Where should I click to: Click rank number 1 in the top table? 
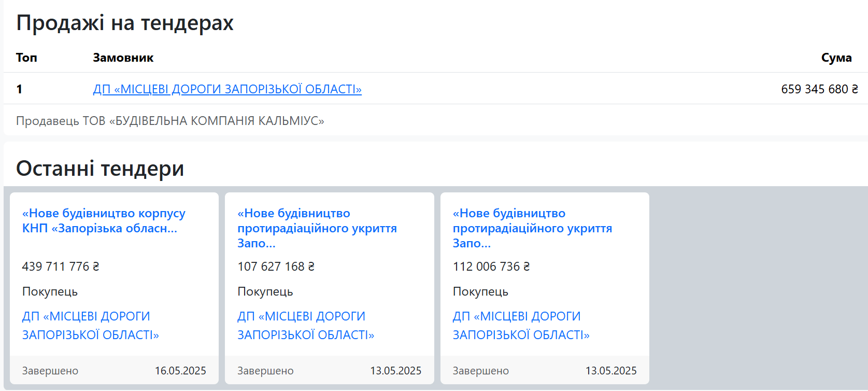[19, 89]
